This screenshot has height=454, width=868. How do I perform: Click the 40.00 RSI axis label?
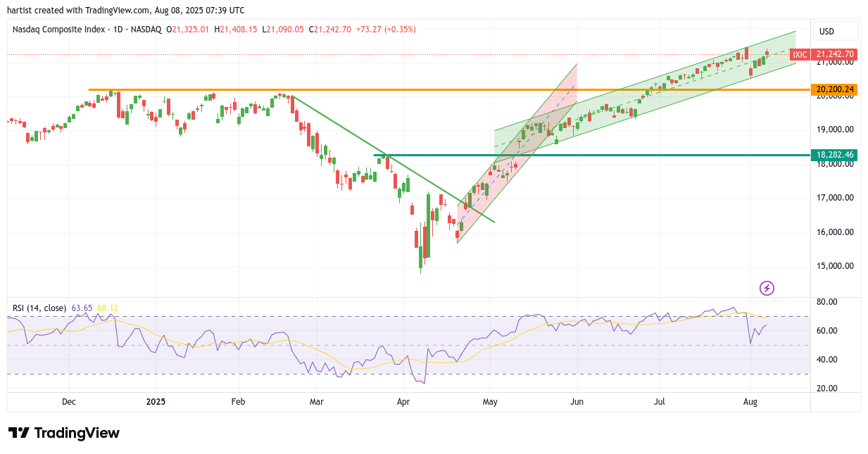tap(827, 360)
